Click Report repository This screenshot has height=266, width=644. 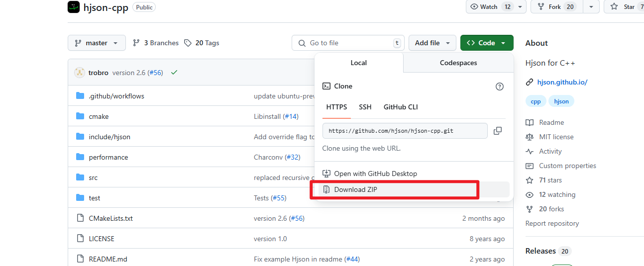click(x=552, y=223)
